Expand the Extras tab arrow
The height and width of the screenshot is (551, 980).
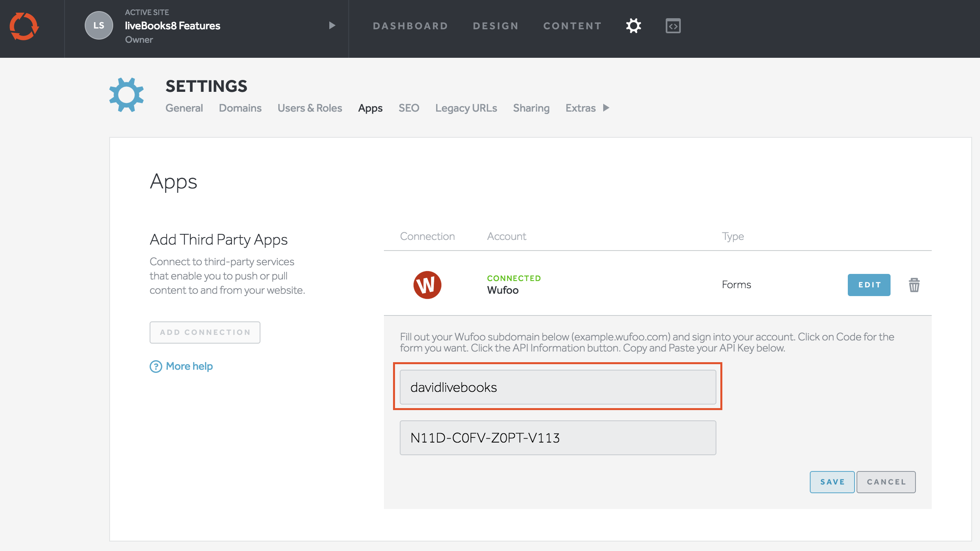click(x=606, y=108)
